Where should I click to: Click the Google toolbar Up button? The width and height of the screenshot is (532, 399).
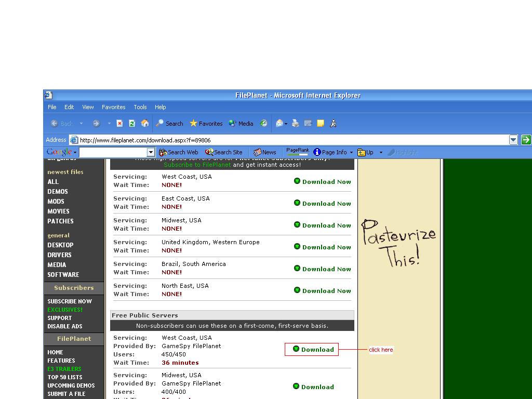[x=365, y=152]
